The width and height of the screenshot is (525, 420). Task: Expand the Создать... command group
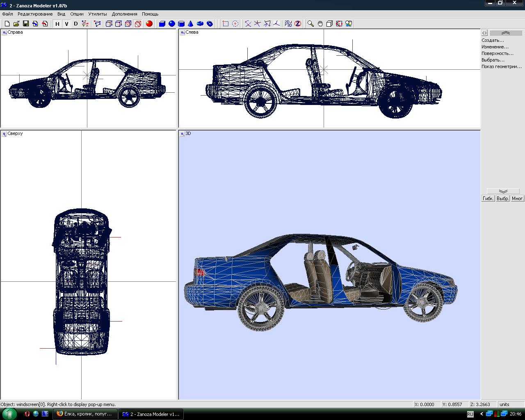click(493, 40)
